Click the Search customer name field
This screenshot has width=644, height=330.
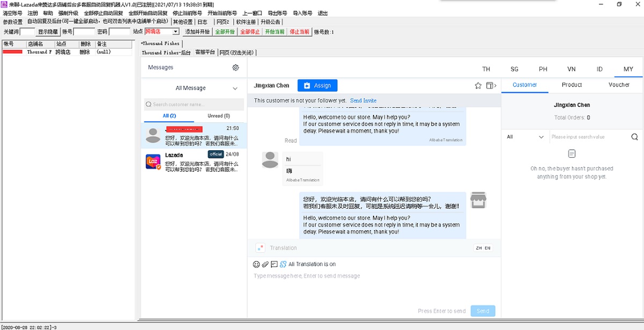(x=194, y=105)
